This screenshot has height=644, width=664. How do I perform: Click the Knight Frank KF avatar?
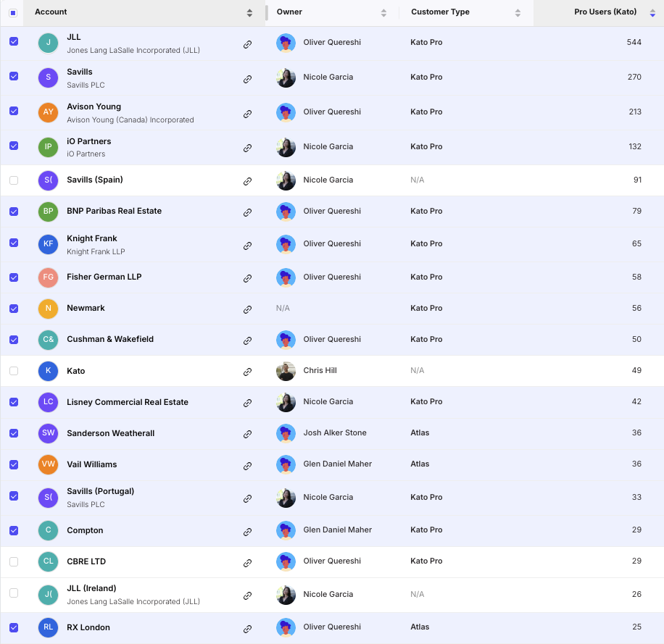click(49, 245)
